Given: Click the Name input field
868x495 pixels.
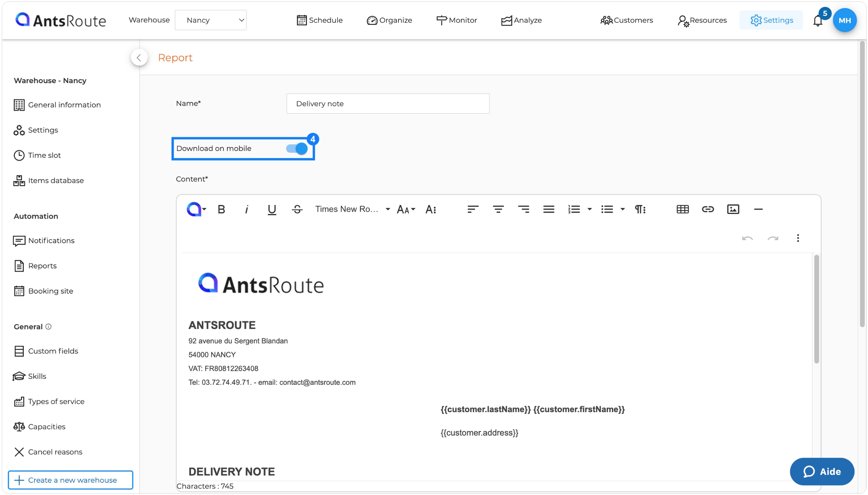Looking at the screenshot, I should click(388, 104).
